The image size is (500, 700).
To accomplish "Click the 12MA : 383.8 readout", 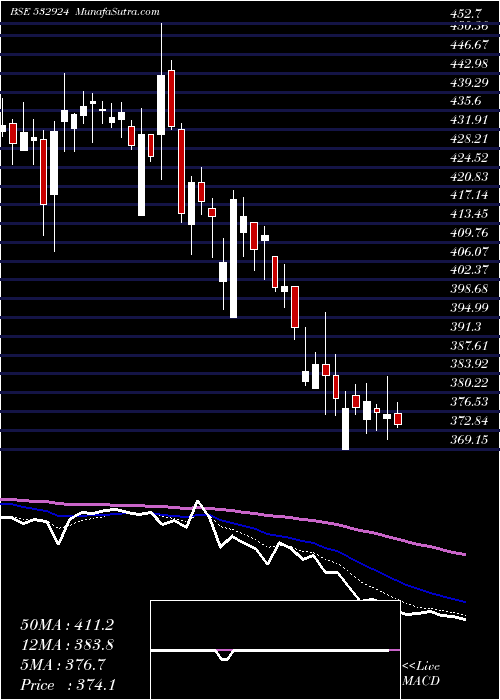I will point(67,645).
